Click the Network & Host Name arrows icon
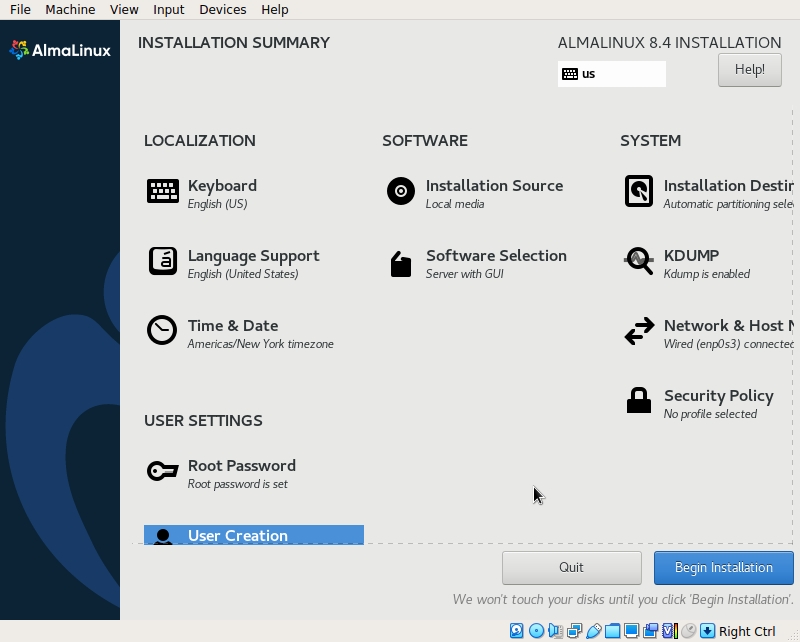This screenshot has width=800, height=642. coord(639,331)
